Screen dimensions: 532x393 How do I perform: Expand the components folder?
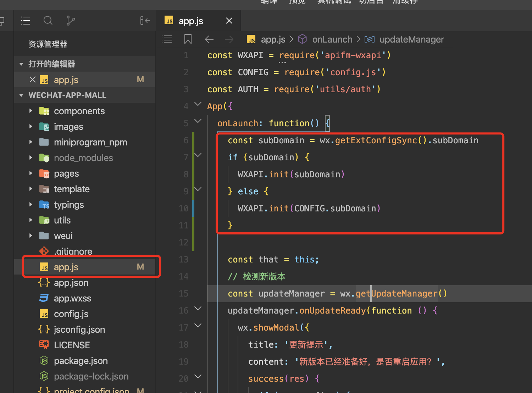[x=31, y=111]
